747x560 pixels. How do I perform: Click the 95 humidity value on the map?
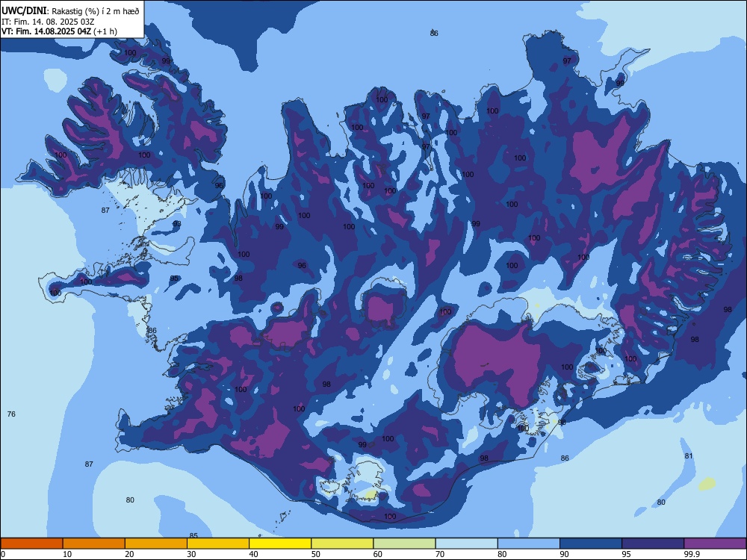[174, 279]
